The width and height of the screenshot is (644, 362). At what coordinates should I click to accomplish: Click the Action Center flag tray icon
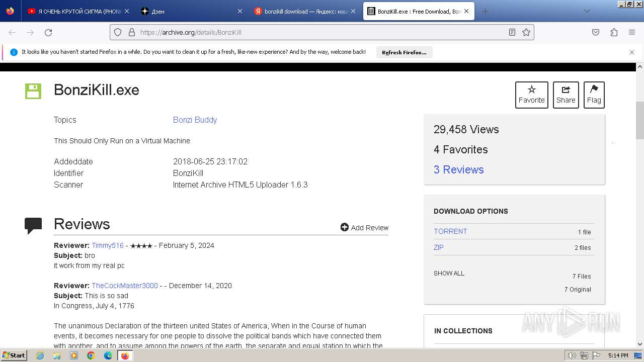(x=596, y=355)
